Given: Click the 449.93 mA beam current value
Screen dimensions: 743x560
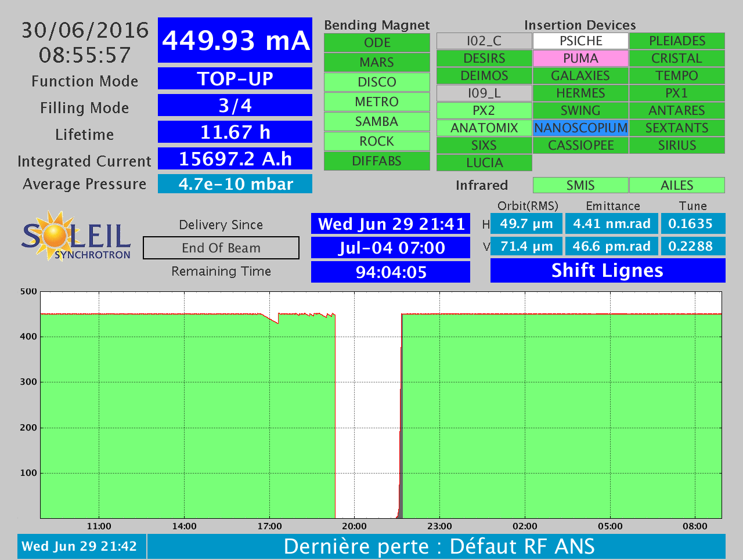Looking at the screenshot, I should [235, 40].
